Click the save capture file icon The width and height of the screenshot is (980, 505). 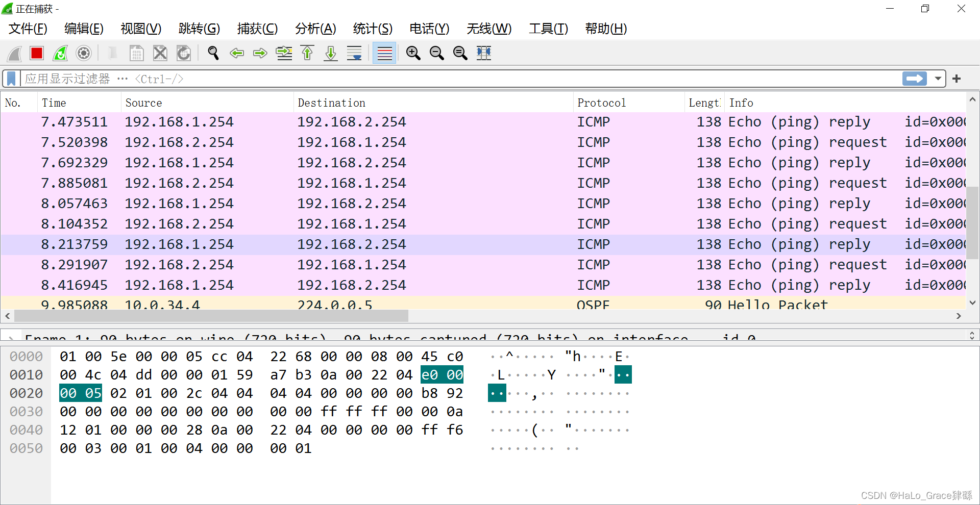pyautogui.click(x=136, y=53)
